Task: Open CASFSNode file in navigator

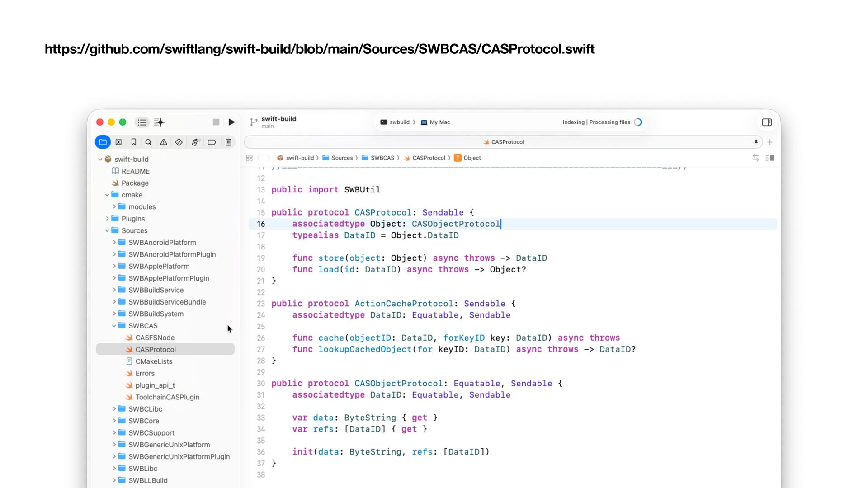Action: click(155, 338)
